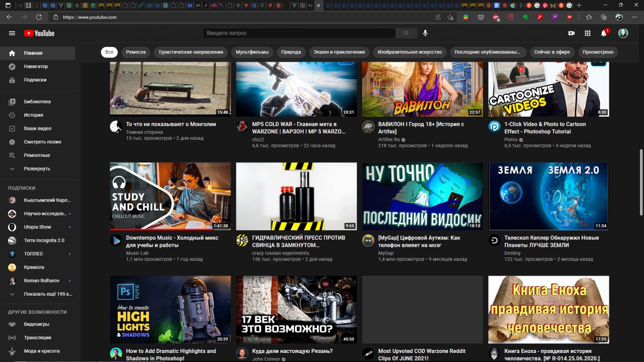The image size is (644, 362).
Task: Open the Cartoonize Videos thumbnail
Action: 549,89
